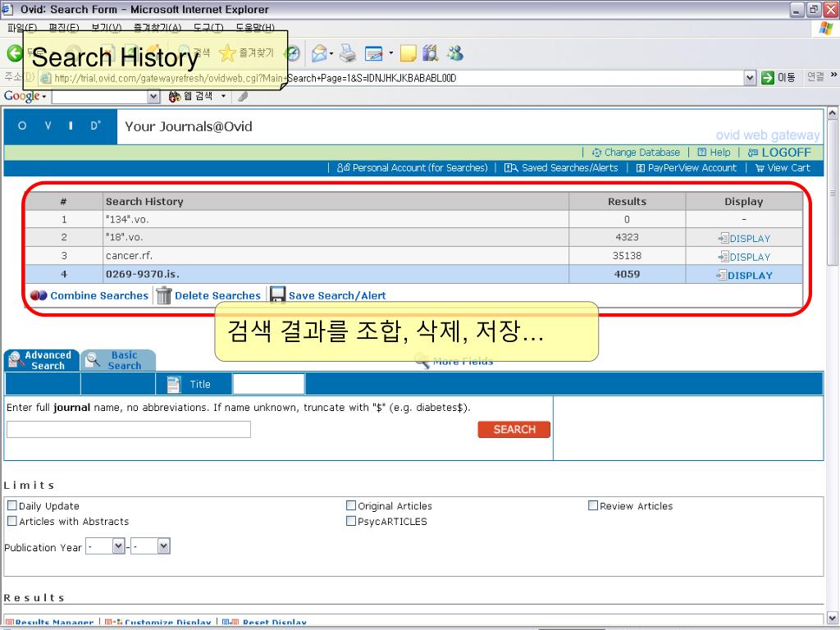This screenshot has height=630, width=840.
Task: Click the Saved Searches/Alerts magnifier icon
Action: (x=511, y=167)
